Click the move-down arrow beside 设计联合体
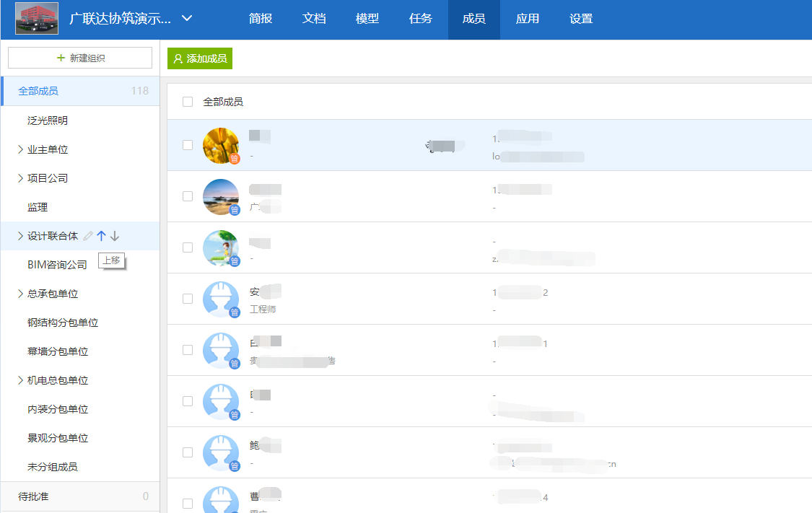812x513 pixels. tap(115, 236)
